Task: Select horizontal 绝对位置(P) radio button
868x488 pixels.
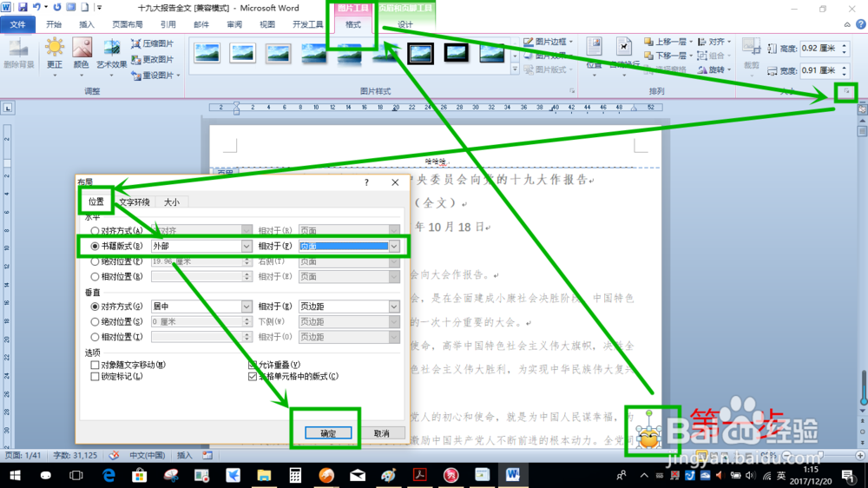Action: click(95, 261)
